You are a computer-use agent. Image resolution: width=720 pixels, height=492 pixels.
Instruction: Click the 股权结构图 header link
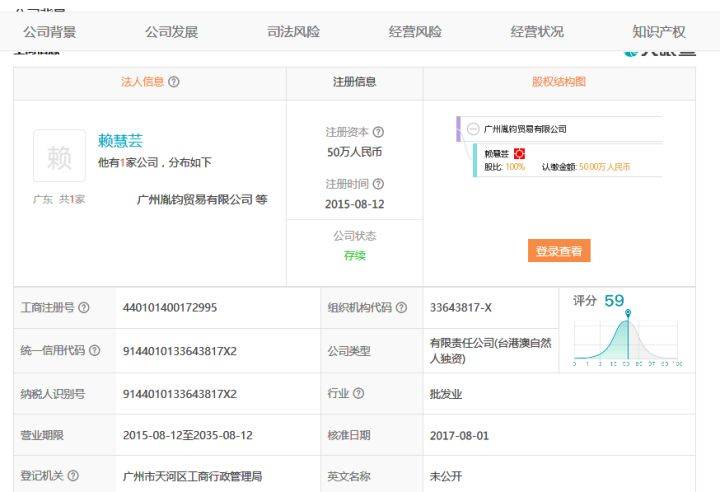(x=559, y=82)
